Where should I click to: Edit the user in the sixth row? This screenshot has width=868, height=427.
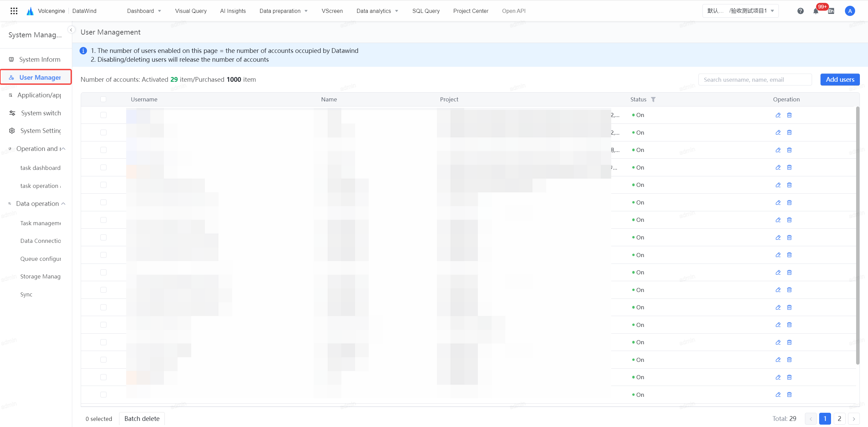point(778,202)
